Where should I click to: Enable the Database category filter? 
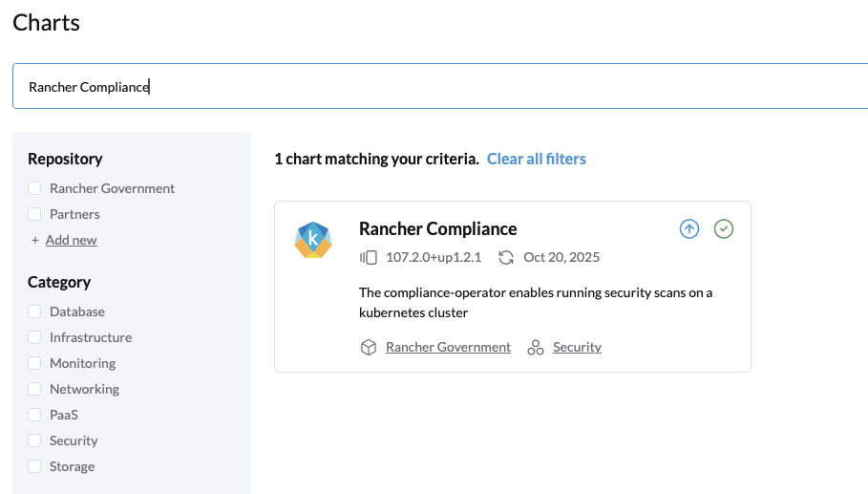(34, 311)
